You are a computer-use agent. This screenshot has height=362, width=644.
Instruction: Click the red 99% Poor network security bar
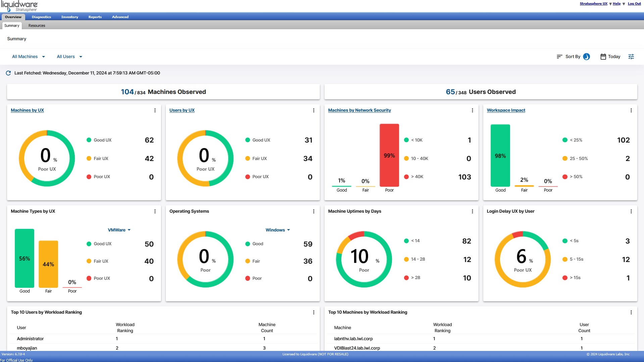coord(389,155)
